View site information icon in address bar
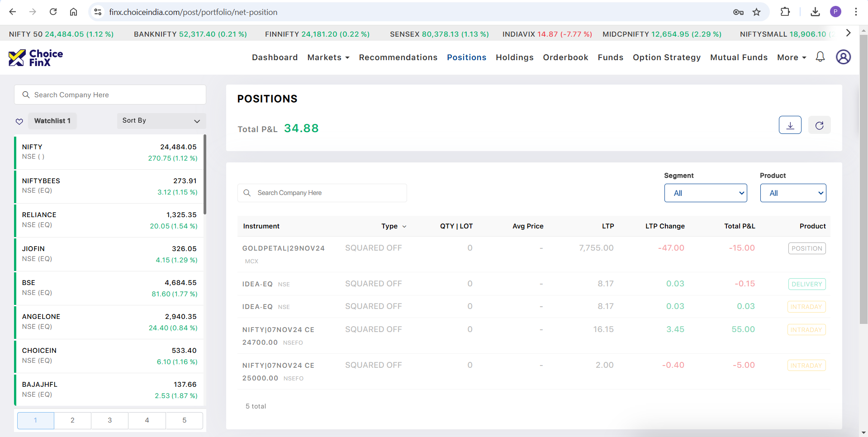This screenshot has width=868, height=437. tap(98, 12)
